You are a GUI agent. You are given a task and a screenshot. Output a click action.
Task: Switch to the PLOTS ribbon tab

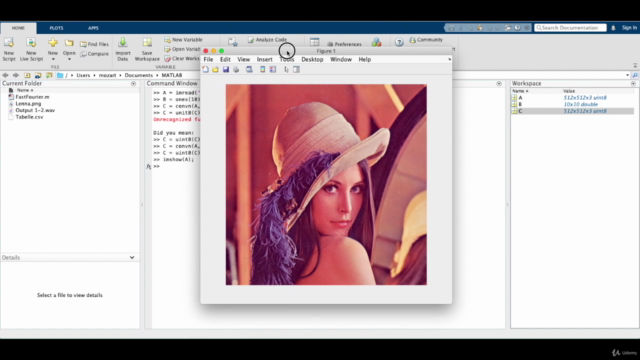tap(56, 28)
